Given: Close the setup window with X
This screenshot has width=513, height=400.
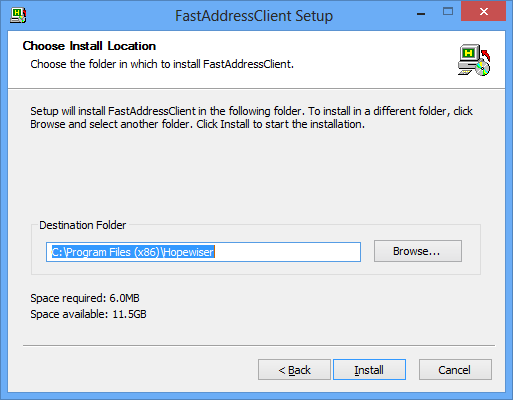Looking at the screenshot, I should pyautogui.click(x=483, y=11).
